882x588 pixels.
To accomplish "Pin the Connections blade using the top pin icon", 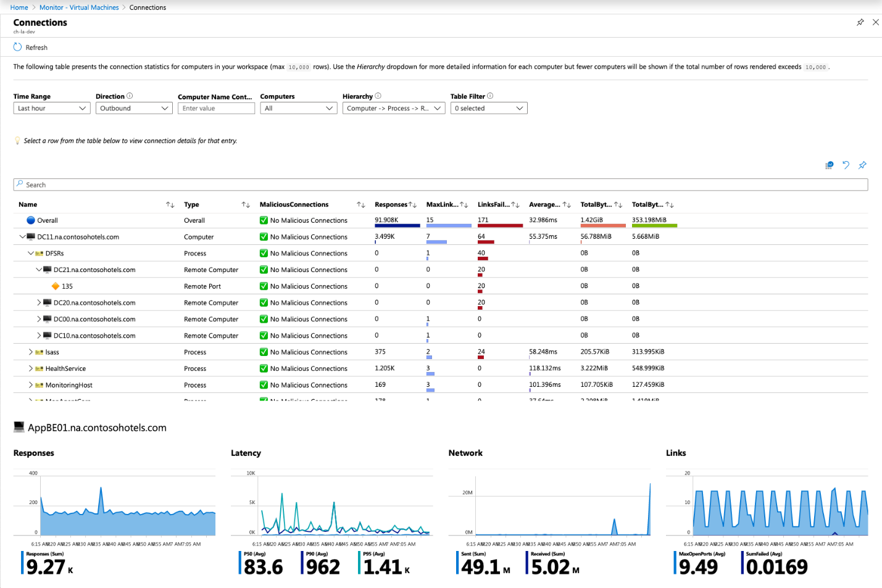I will (860, 22).
